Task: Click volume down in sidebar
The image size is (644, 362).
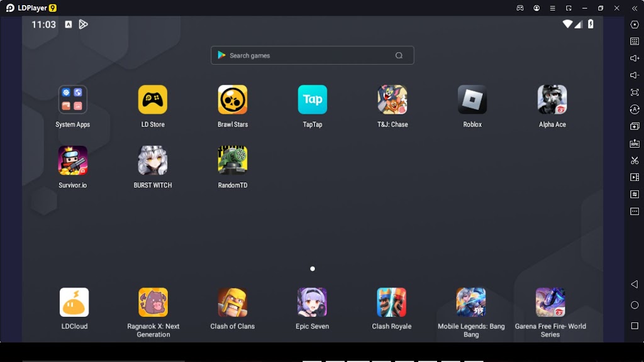Action: [x=635, y=75]
